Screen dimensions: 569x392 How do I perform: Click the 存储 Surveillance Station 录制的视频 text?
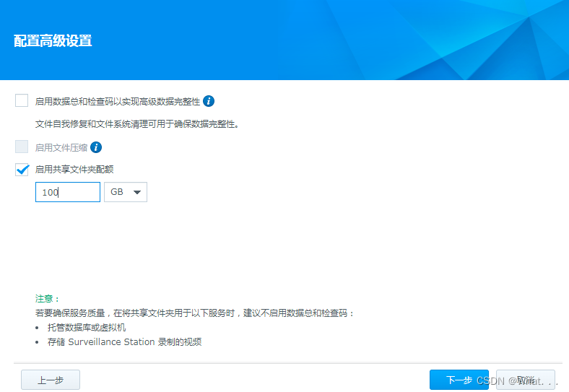click(124, 342)
